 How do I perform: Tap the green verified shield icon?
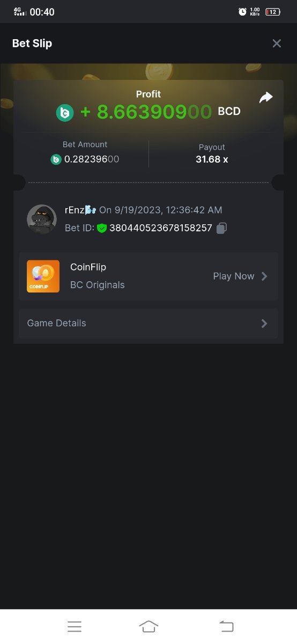click(x=102, y=228)
